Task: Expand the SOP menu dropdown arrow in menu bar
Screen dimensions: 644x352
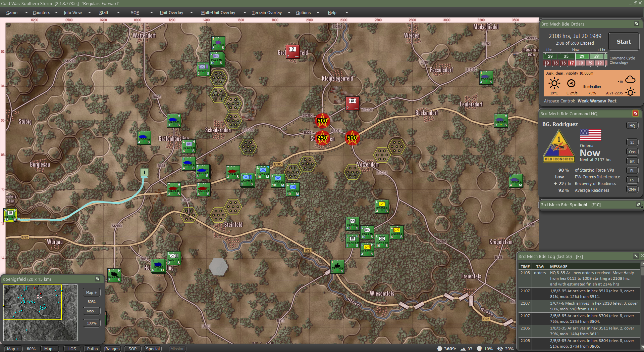Action: [x=152, y=13]
